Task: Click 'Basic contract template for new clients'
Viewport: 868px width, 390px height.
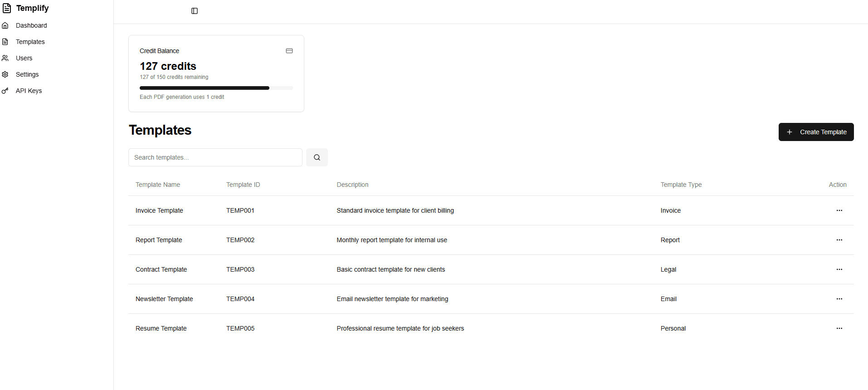Action: click(x=391, y=269)
